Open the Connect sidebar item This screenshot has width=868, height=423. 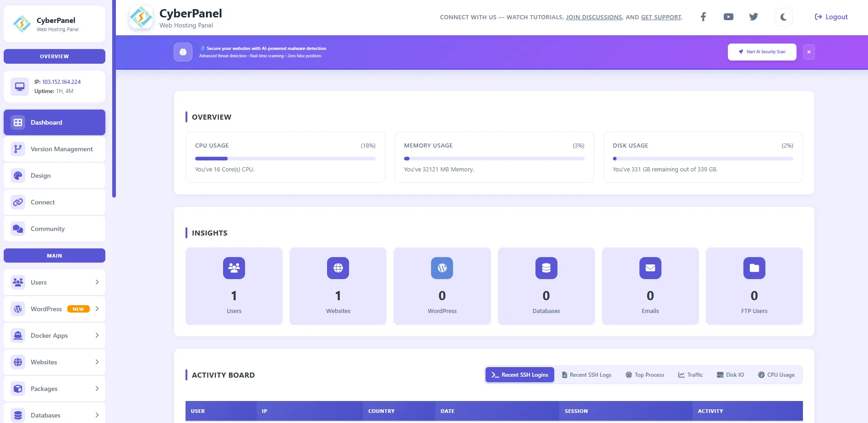pyautogui.click(x=55, y=202)
